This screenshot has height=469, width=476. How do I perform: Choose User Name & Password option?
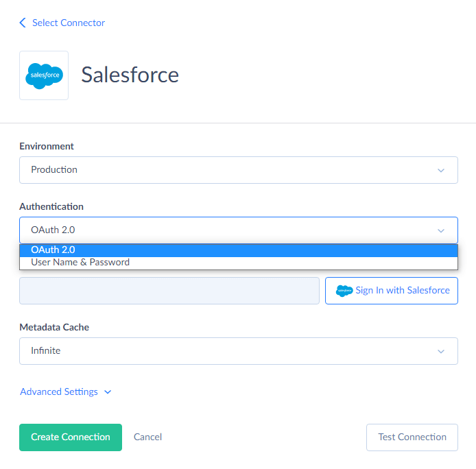tap(239, 263)
